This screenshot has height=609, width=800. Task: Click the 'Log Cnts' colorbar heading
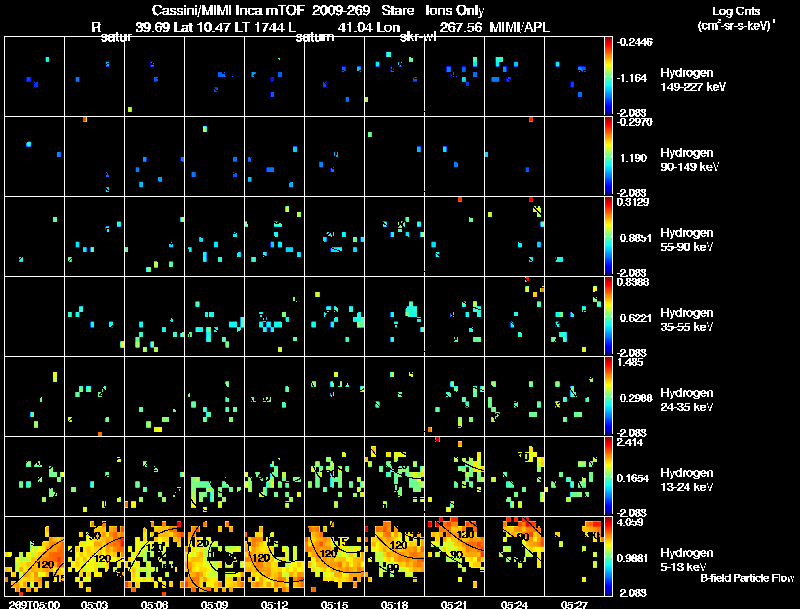point(736,11)
